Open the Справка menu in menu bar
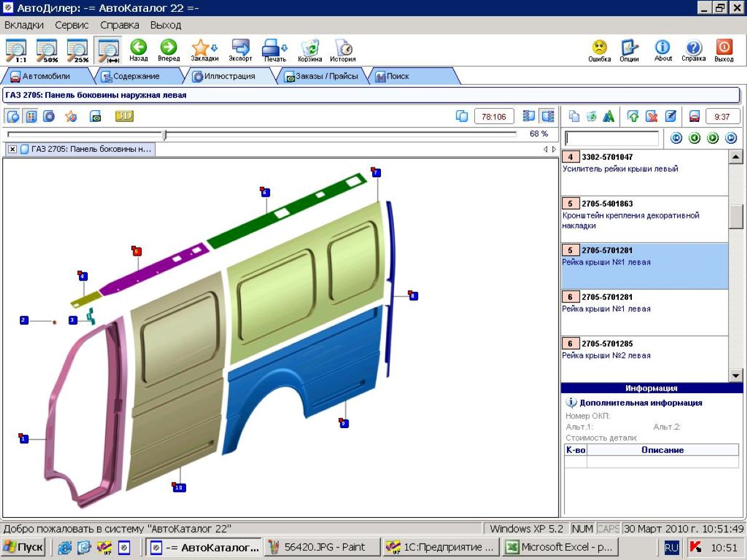747x560 pixels. pos(120,25)
